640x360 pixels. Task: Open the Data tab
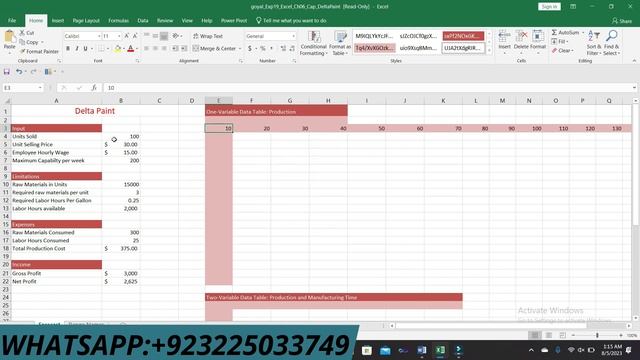143,20
